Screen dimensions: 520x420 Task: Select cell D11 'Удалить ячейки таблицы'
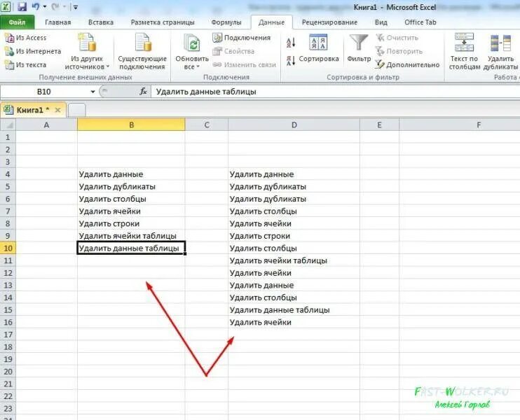[294, 260]
